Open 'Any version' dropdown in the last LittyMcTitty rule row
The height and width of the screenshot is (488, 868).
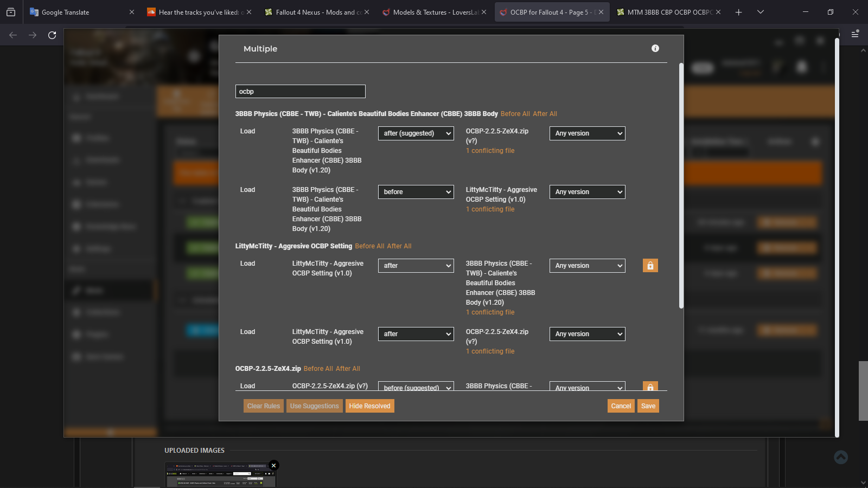point(588,334)
